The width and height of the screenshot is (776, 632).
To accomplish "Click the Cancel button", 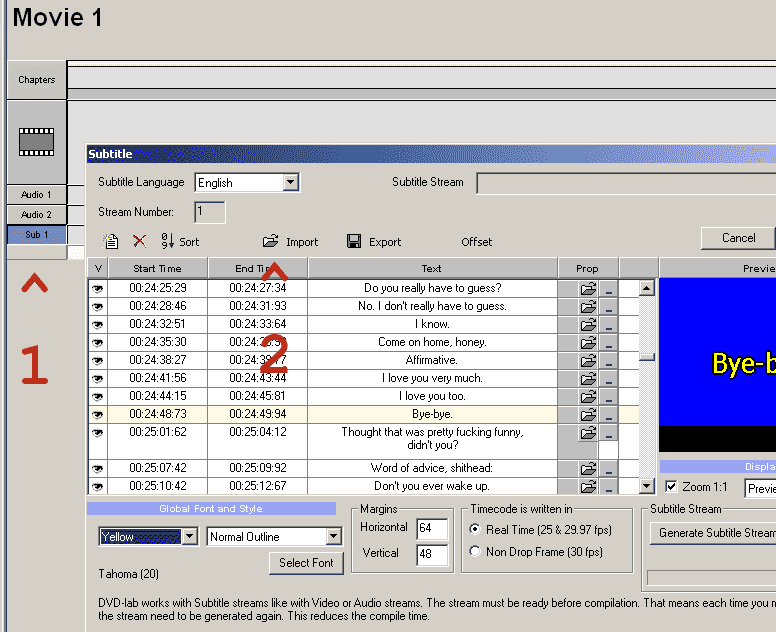I will [x=738, y=238].
